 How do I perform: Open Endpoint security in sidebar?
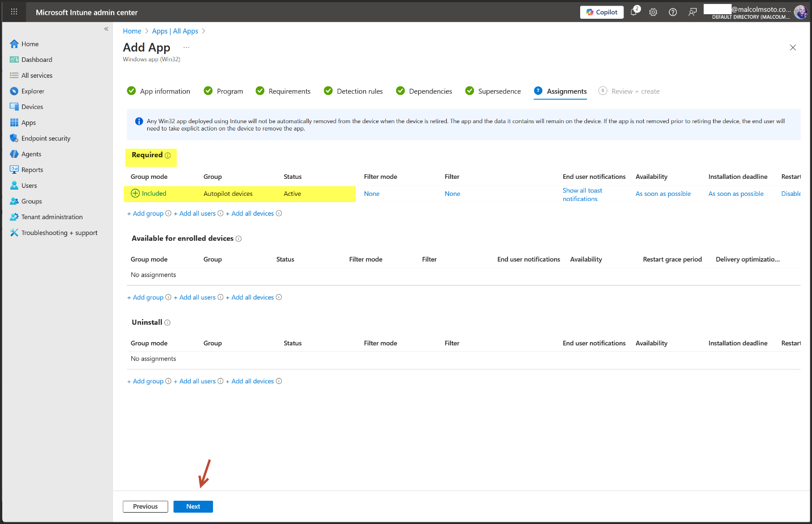pos(45,139)
